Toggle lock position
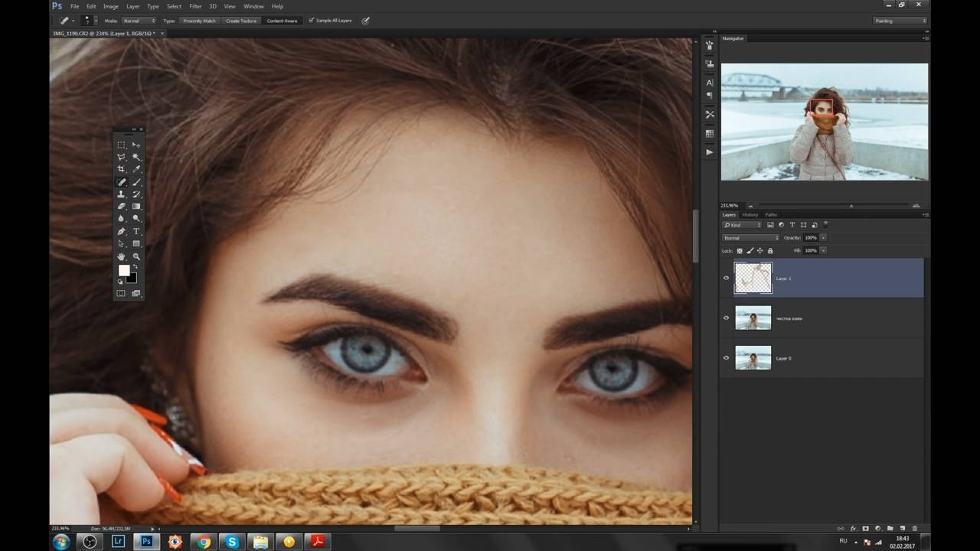 point(760,250)
